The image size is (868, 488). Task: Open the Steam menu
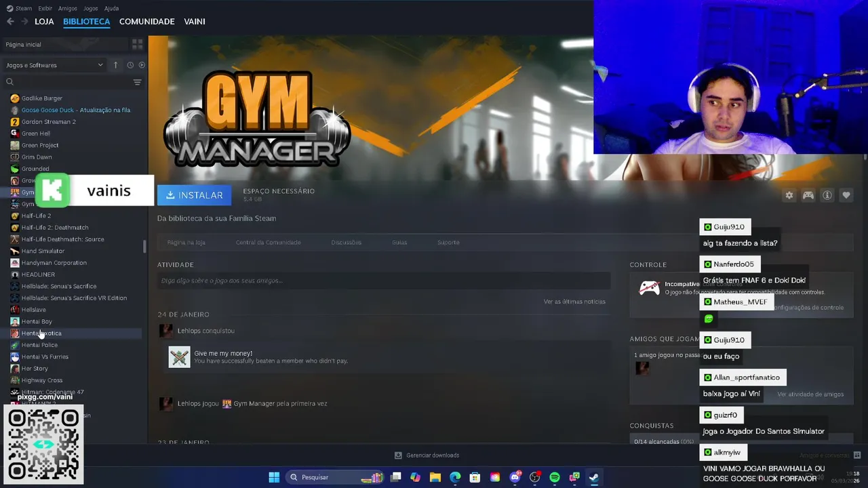[20, 8]
